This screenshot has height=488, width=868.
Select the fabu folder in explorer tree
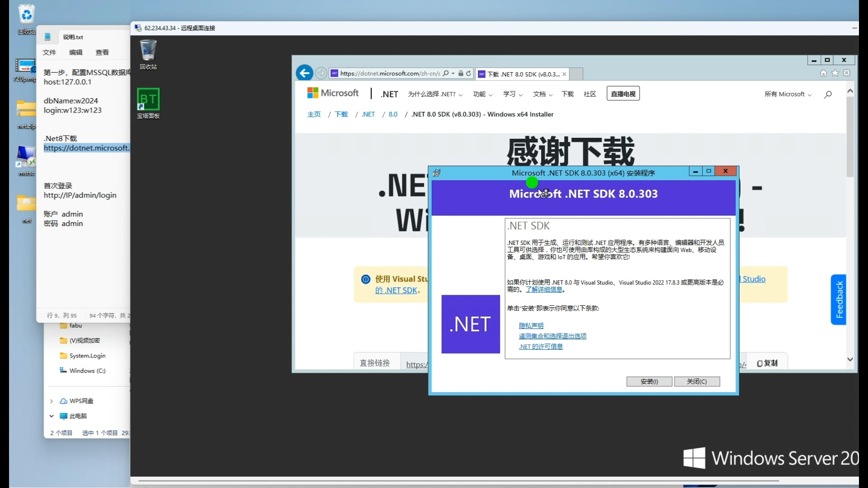[71, 325]
